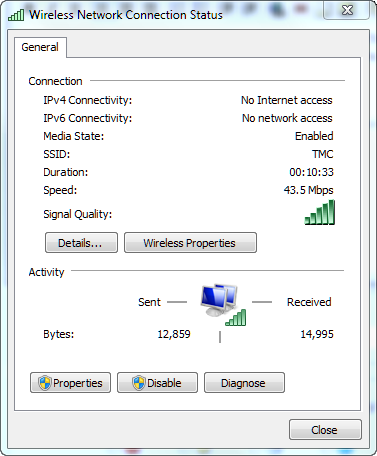Click the shield icon on Disable button
Viewport: 377px width, 456px height.
coord(139,383)
